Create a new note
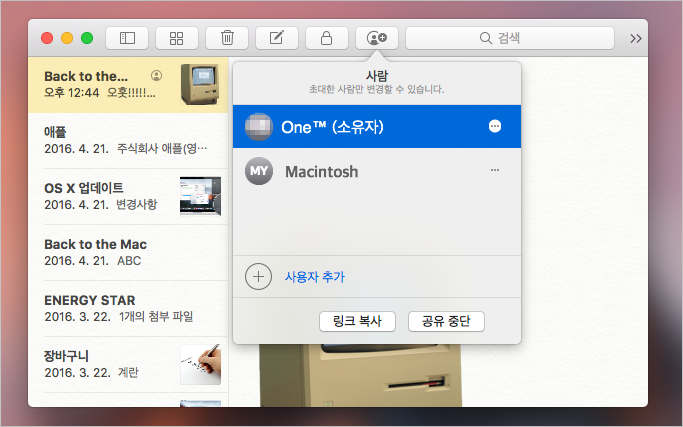 click(x=277, y=38)
